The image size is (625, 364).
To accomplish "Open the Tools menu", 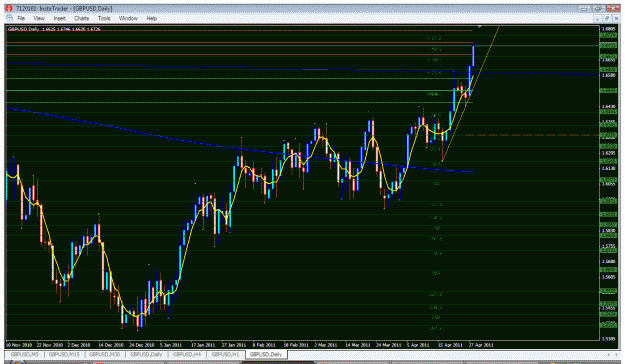I will tap(104, 18).
